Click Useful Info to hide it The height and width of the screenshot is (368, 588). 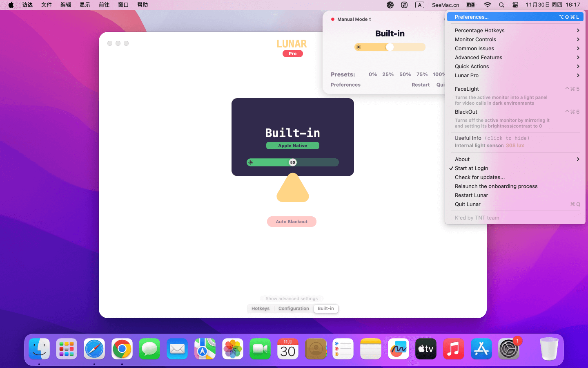(468, 138)
